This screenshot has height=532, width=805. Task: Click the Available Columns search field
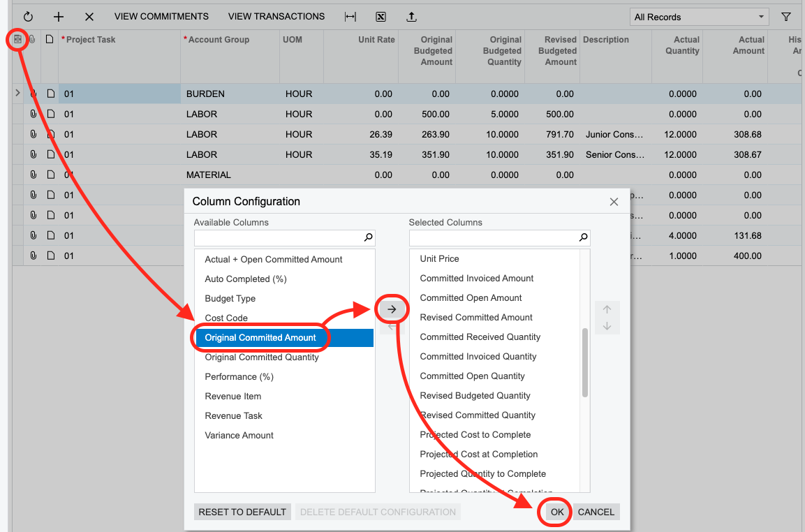click(x=279, y=238)
